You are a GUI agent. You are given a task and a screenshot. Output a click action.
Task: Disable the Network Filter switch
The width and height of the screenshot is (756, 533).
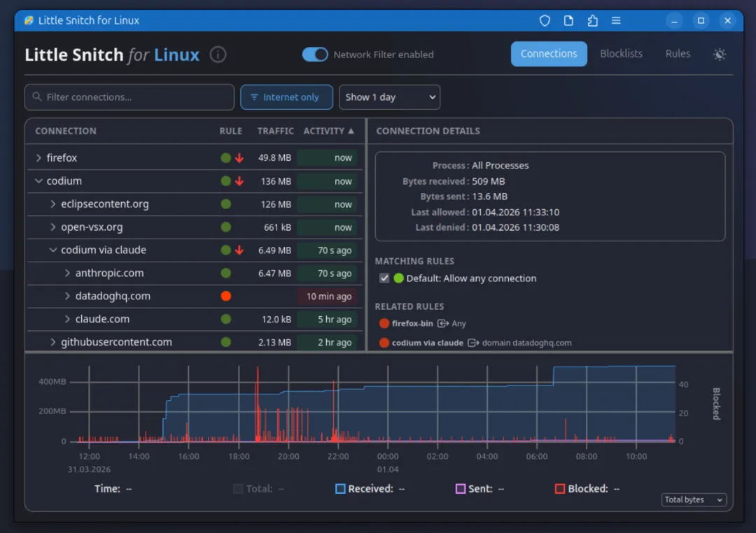315,55
